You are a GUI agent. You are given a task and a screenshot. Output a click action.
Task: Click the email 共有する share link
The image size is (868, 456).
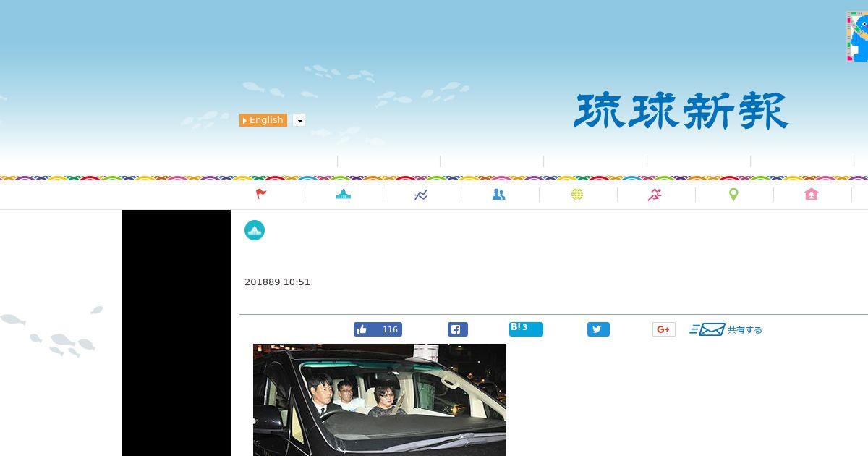pyautogui.click(x=726, y=329)
